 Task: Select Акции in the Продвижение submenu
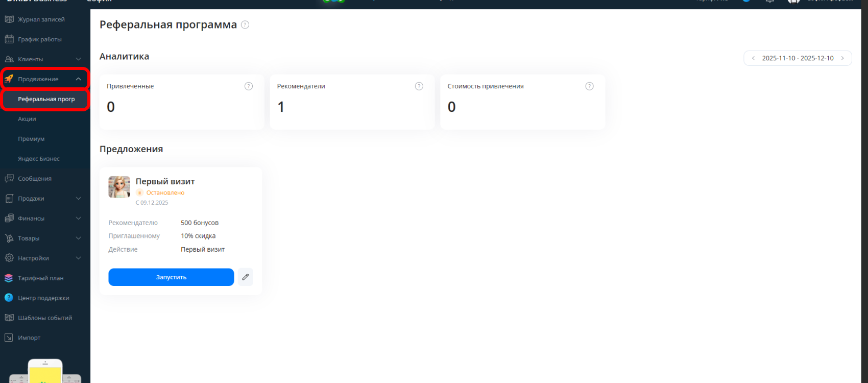tap(27, 119)
